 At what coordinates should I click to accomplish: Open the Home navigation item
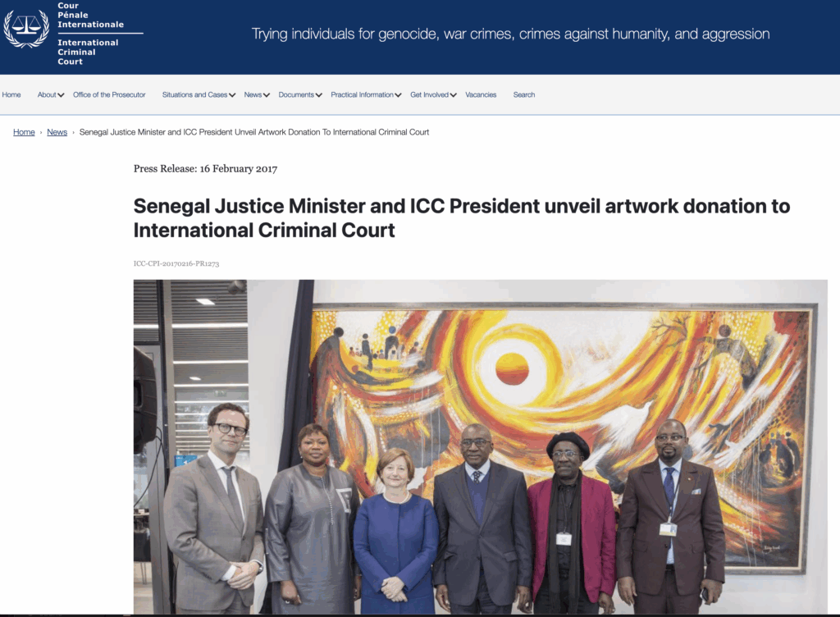point(11,95)
